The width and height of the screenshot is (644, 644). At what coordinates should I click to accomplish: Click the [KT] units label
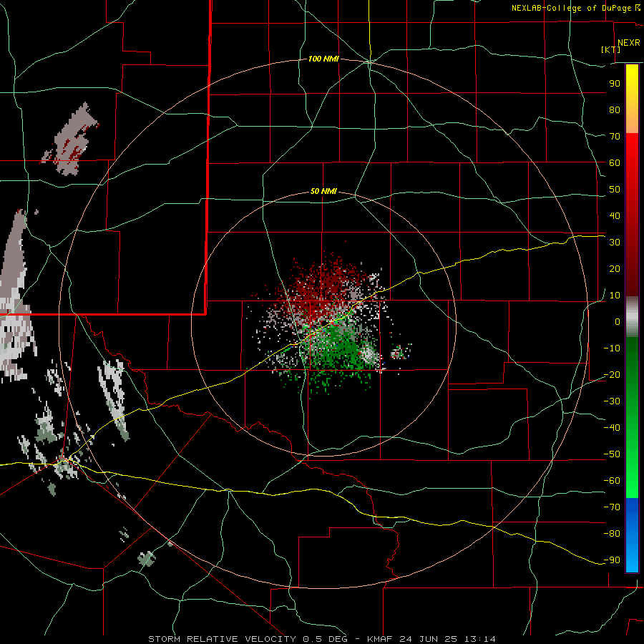coord(610,49)
